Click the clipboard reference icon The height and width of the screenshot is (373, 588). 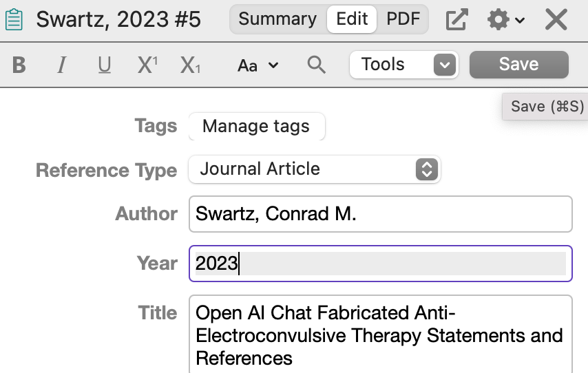14,19
